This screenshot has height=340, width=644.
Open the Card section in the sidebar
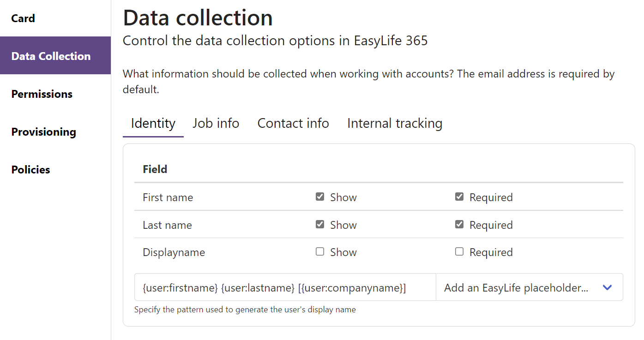coord(23,18)
